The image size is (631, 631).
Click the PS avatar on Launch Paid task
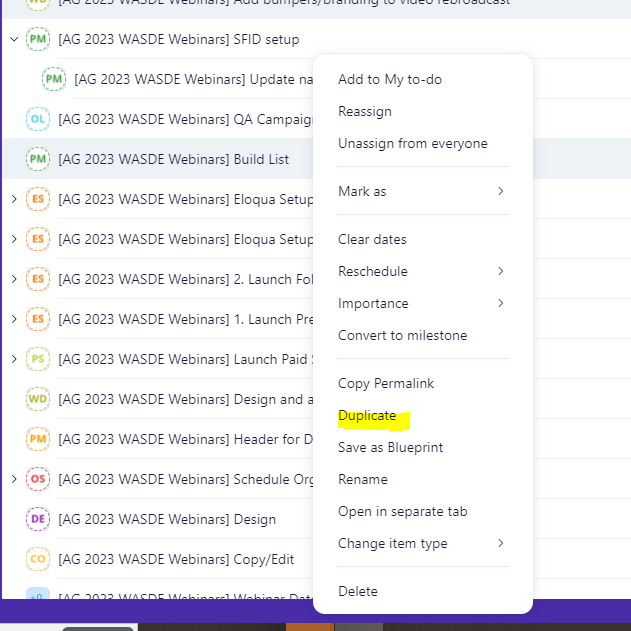38,360
